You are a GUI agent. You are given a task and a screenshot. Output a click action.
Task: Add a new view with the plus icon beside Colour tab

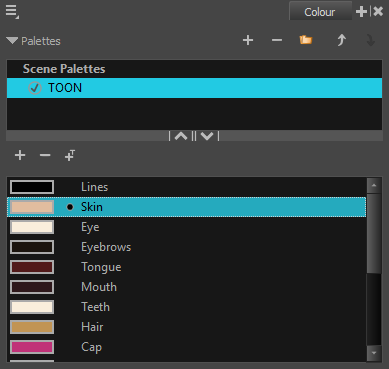(x=361, y=12)
